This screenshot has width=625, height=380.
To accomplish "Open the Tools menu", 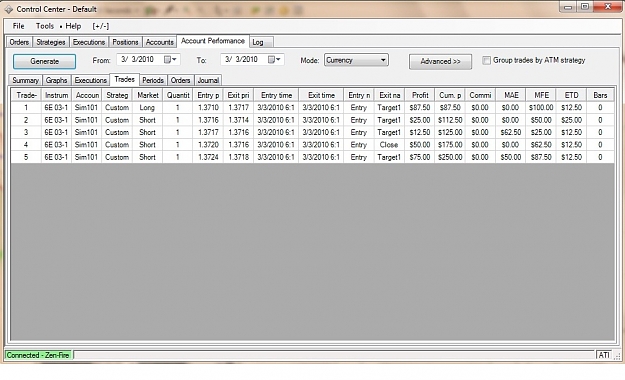I will (45, 26).
